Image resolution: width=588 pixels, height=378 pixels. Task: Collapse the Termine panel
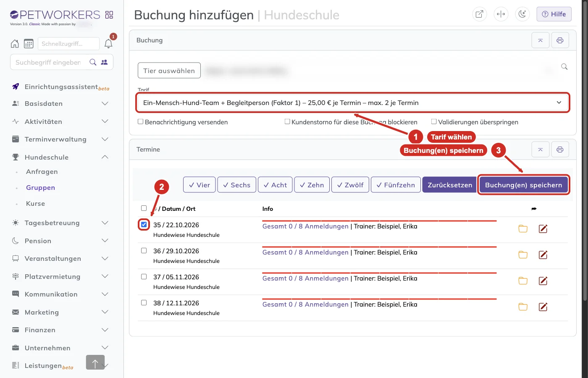pos(541,150)
